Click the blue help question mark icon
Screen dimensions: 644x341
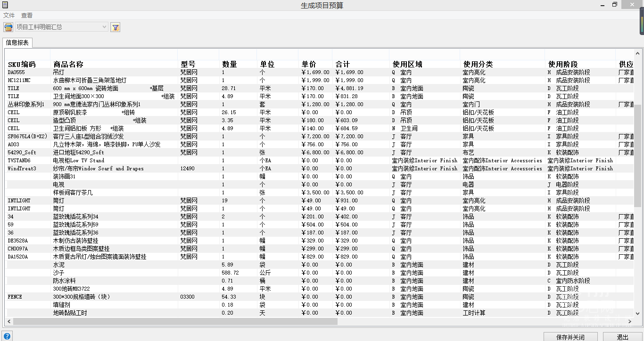7,336
